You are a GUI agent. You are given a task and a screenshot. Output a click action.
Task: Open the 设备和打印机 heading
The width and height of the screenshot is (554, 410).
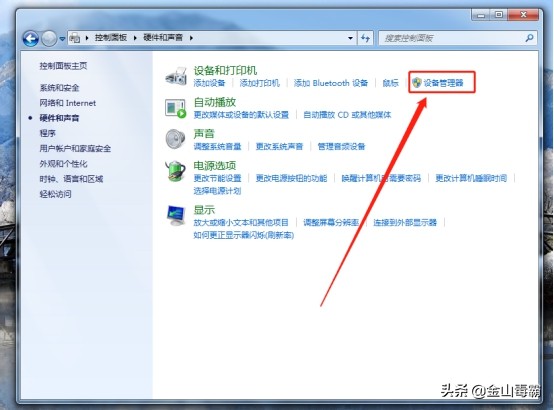coord(225,70)
